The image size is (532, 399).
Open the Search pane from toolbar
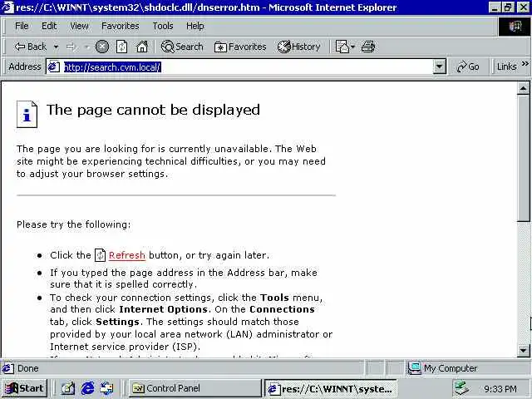tap(182, 47)
